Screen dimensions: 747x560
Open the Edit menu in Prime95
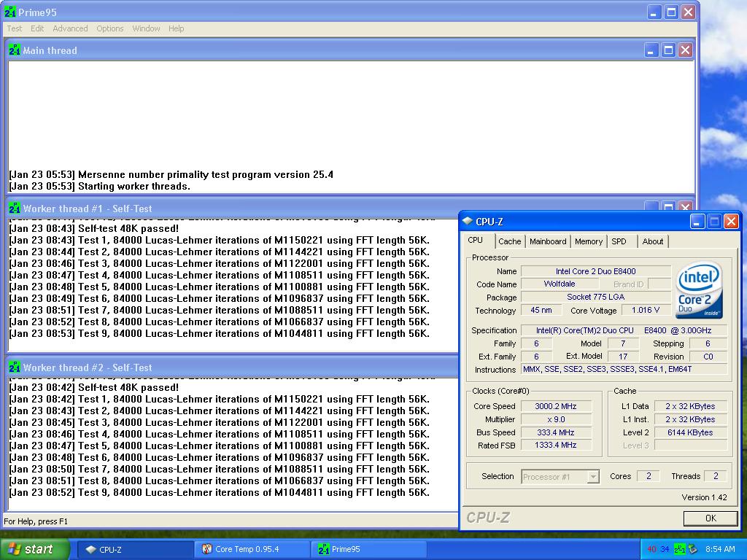click(x=37, y=28)
